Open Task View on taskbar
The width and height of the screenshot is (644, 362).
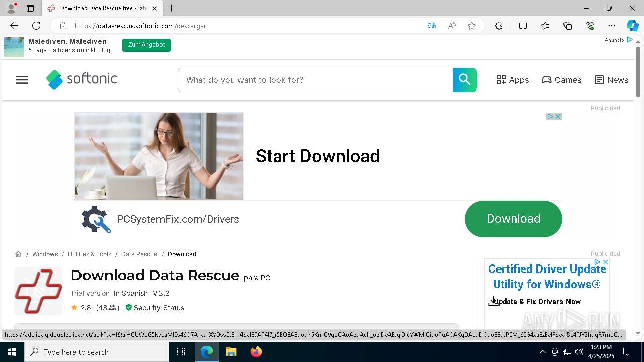pos(181,352)
